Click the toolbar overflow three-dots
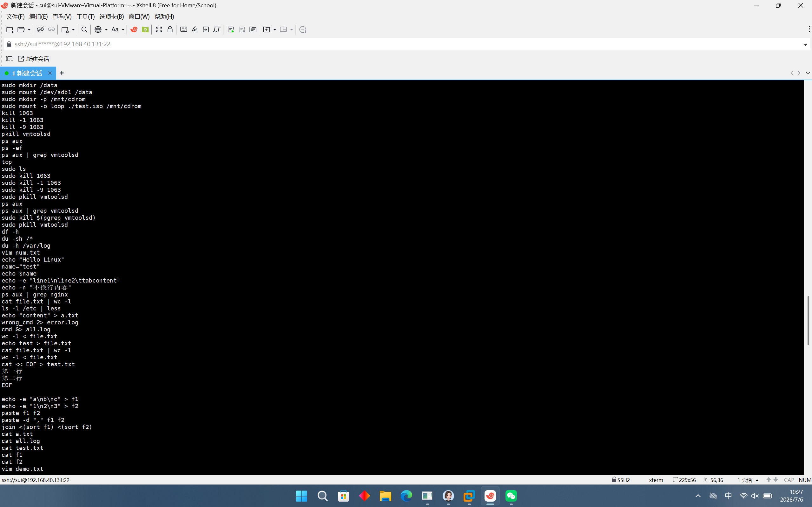This screenshot has width=812, height=507. [x=809, y=29]
